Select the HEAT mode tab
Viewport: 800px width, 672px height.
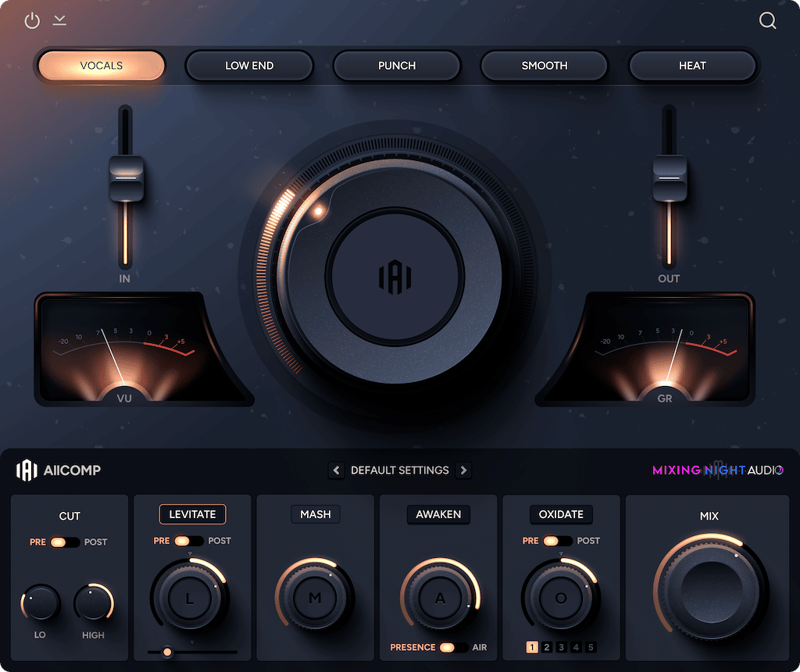(692, 66)
